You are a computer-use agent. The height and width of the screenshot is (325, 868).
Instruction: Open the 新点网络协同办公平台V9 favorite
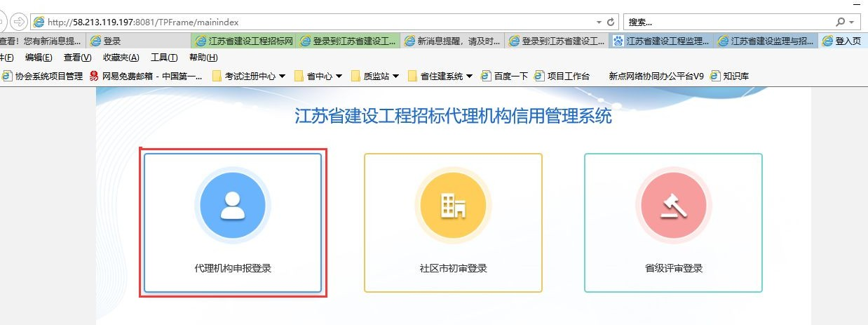click(x=656, y=76)
